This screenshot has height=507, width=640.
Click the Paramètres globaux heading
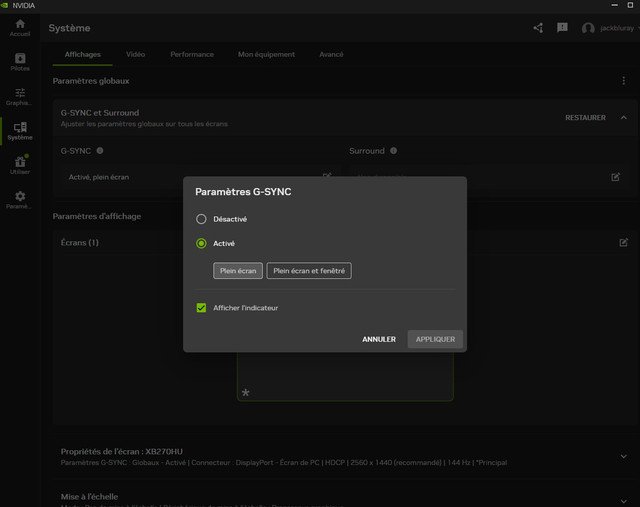coord(91,81)
